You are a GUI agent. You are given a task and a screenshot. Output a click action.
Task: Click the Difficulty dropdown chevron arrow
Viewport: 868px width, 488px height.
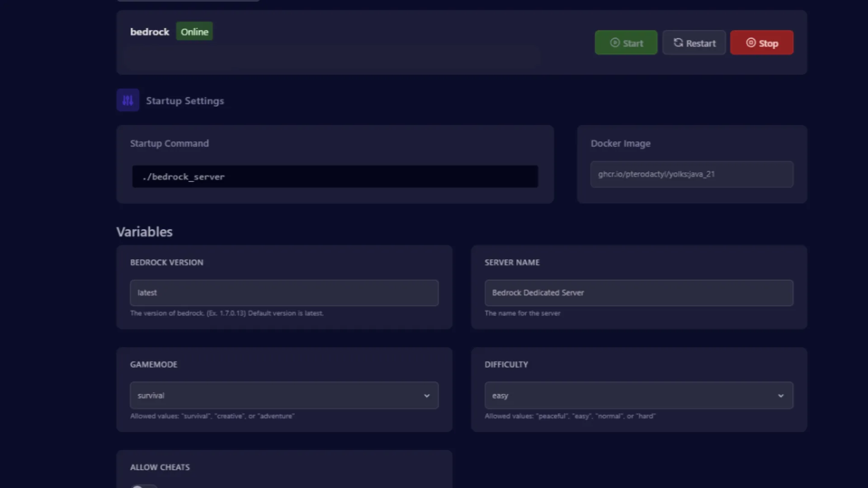(781, 396)
